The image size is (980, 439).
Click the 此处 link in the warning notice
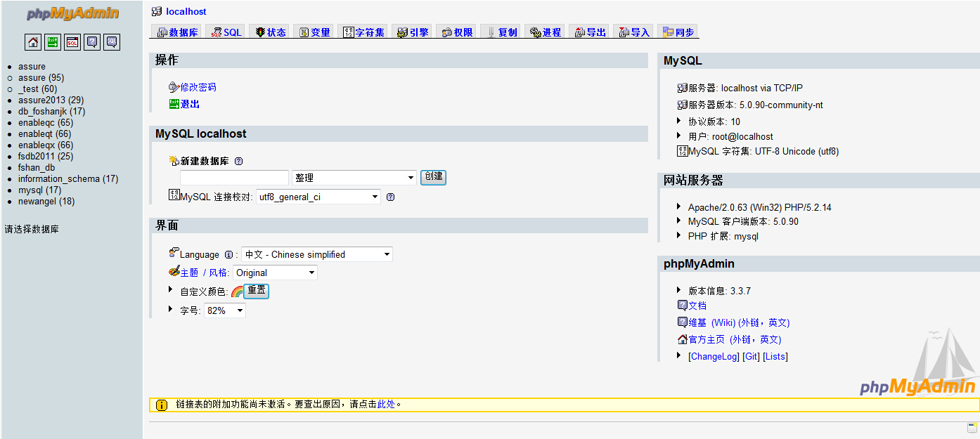pos(386,405)
